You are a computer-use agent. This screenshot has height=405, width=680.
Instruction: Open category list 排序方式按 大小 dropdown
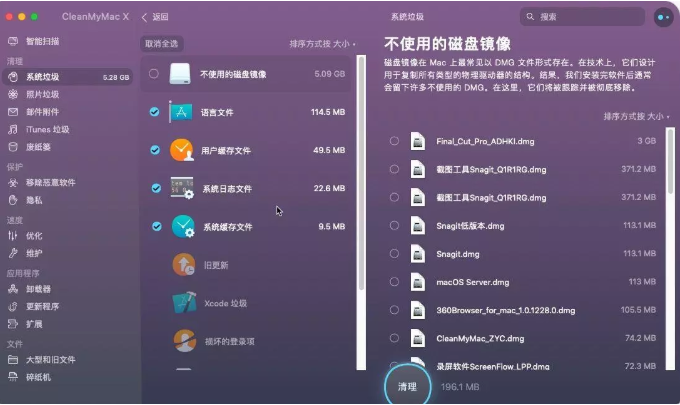point(323,44)
